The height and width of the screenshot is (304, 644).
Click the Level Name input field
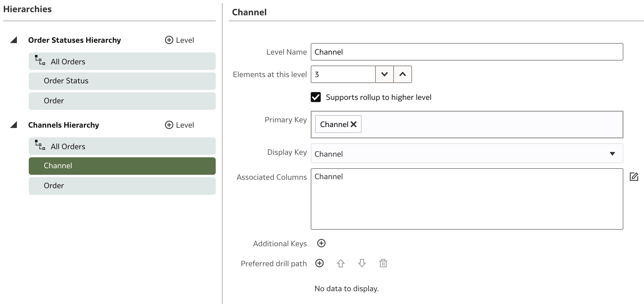tap(467, 52)
